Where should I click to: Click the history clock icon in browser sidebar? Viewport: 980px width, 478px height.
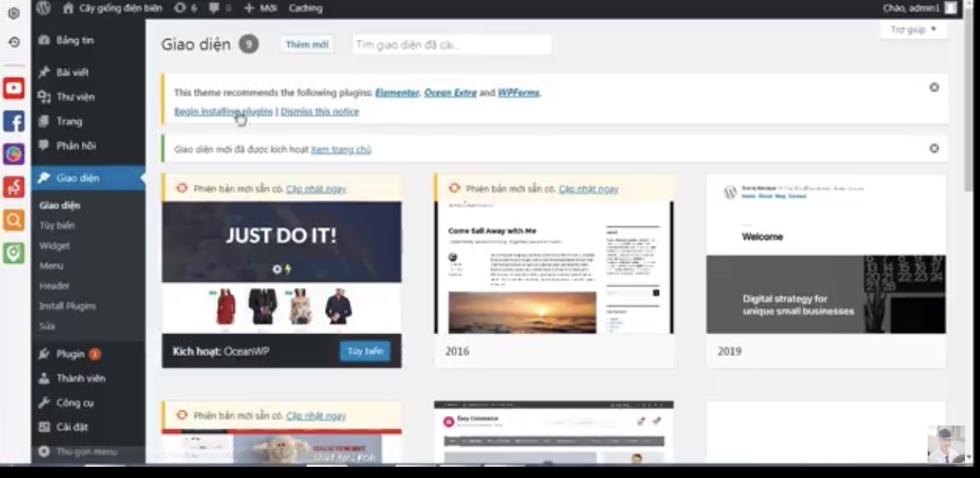13,43
